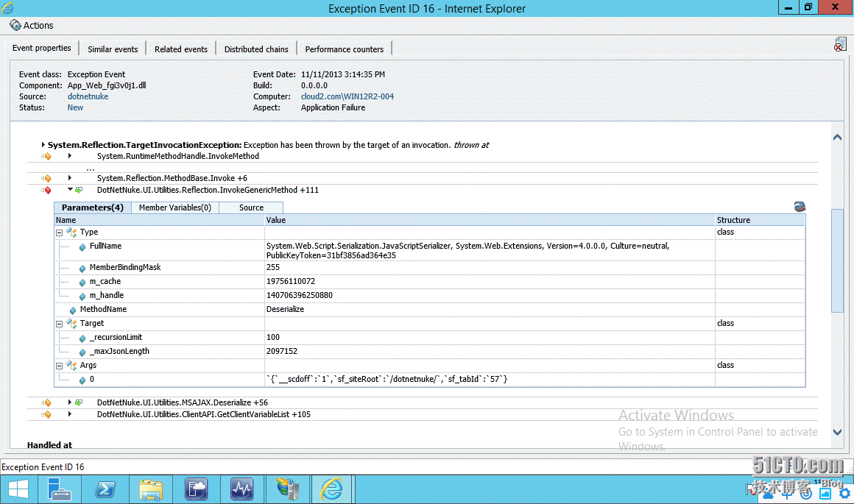Click the Structure column header
Screen dimensions: 854x504
click(760, 220)
